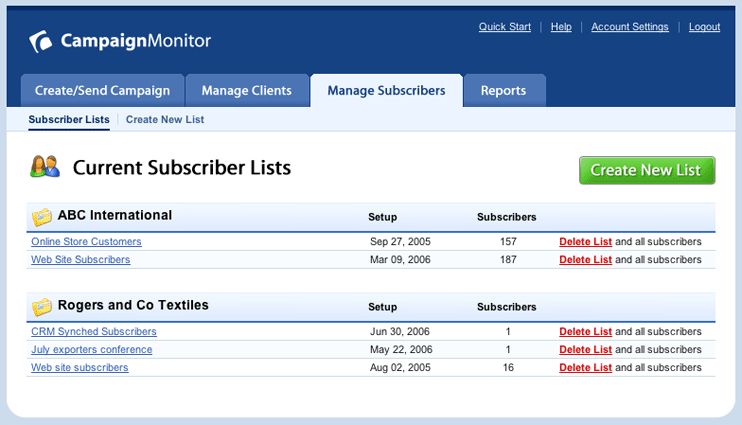Image resolution: width=742 pixels, height=425 pixels.
Task: Click the Jun 30, 2006 setup date
Action: click(400, 331)
